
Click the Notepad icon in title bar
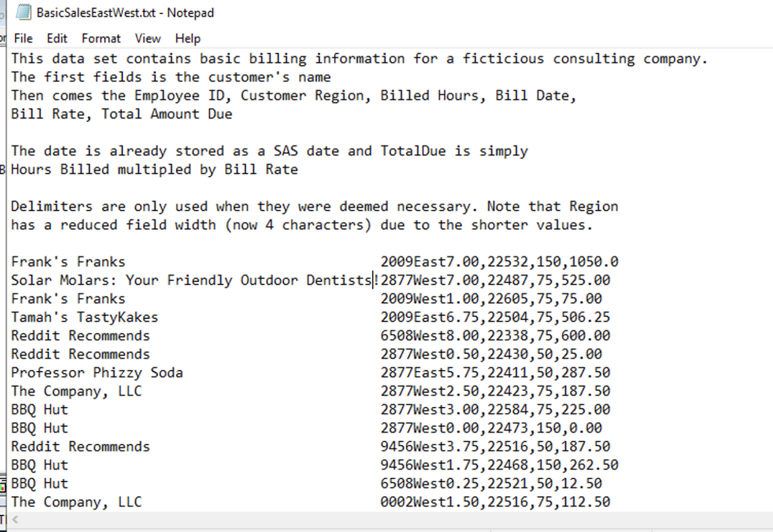click(23, 12)
